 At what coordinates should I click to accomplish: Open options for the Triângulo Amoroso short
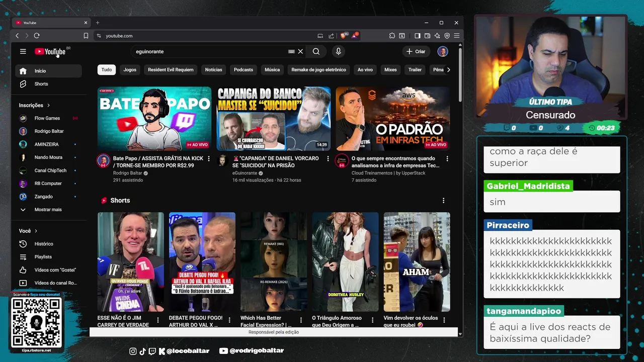click(x=372, y=320)
